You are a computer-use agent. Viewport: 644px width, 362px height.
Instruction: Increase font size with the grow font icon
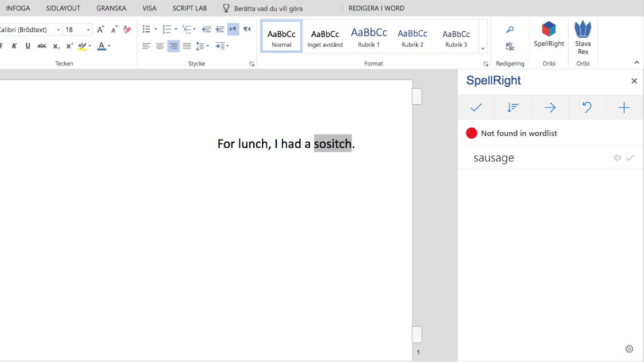point(100,30)
